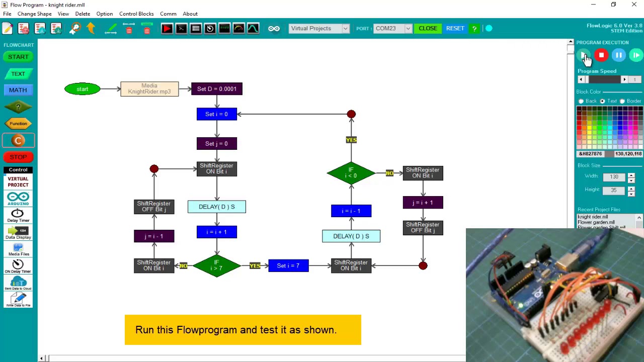Screen dimensions: 644x362
Task: Click the green help question mark button
Action: click(474, 29)
